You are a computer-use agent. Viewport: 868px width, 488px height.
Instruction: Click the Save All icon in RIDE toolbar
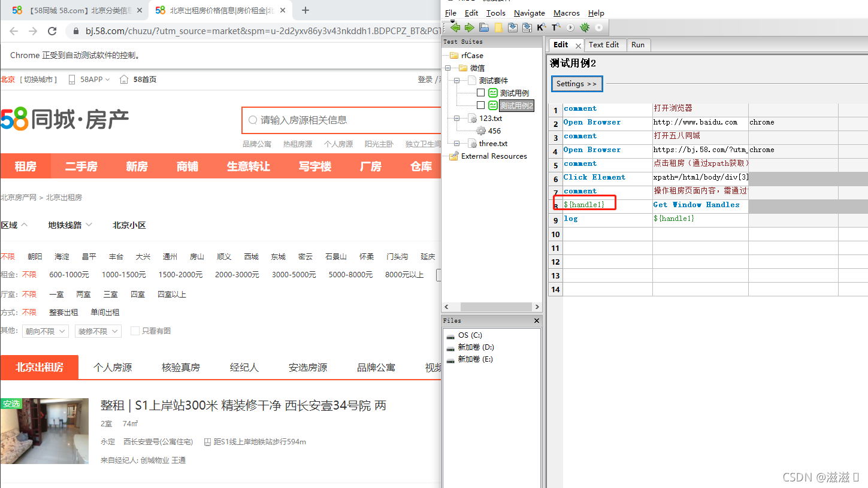click(x=527, y=28)
